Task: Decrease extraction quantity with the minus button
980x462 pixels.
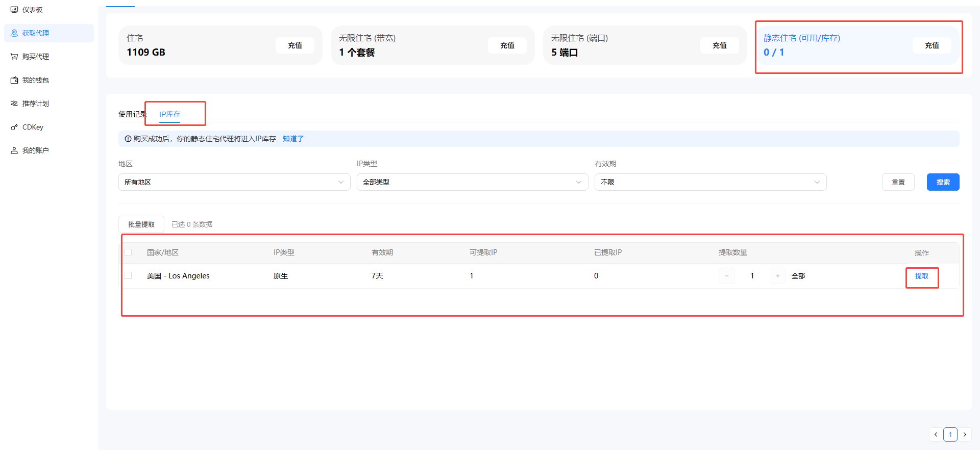Action: pyautogui.click(x=727, y=276)
